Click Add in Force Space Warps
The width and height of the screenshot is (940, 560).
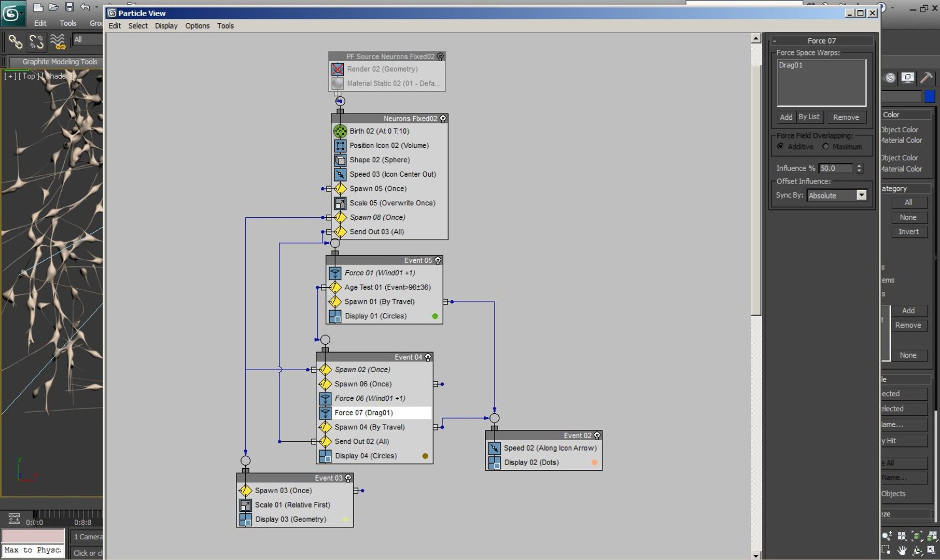pos(786,117)
